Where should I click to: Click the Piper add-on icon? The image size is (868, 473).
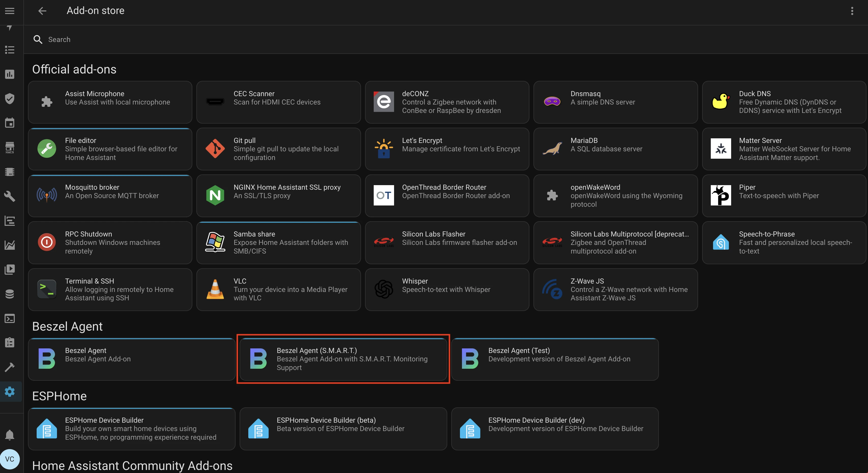click(720, 195)
